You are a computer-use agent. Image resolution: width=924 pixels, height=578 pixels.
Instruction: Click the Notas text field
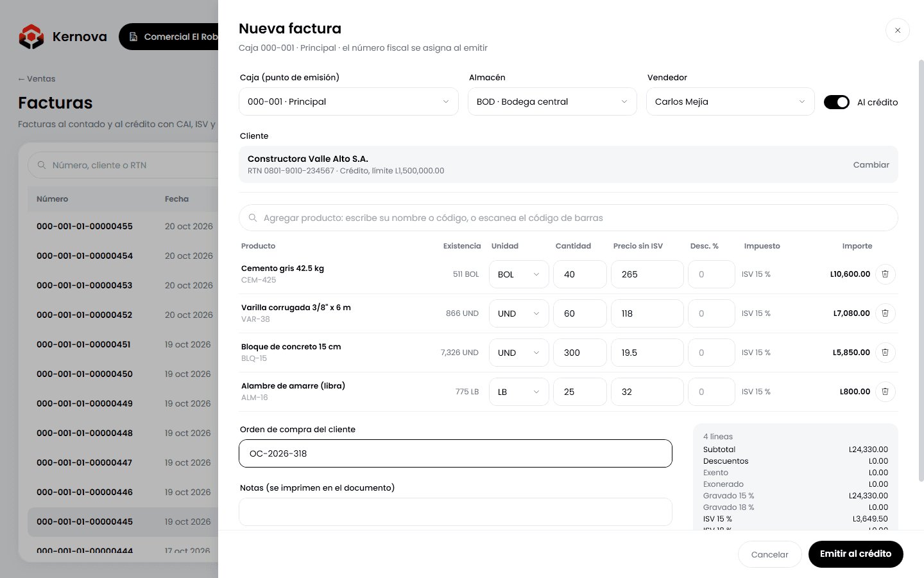(x=456, y=512)
